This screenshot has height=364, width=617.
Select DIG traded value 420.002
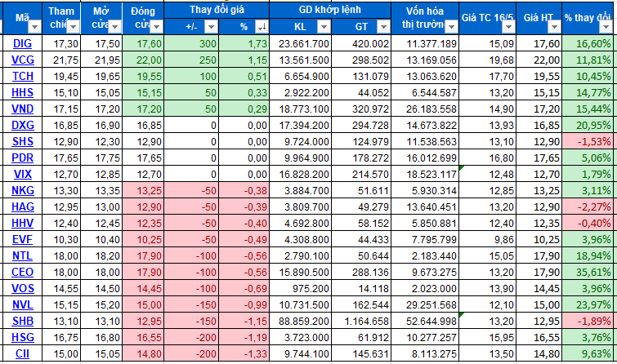click(361, 43)
